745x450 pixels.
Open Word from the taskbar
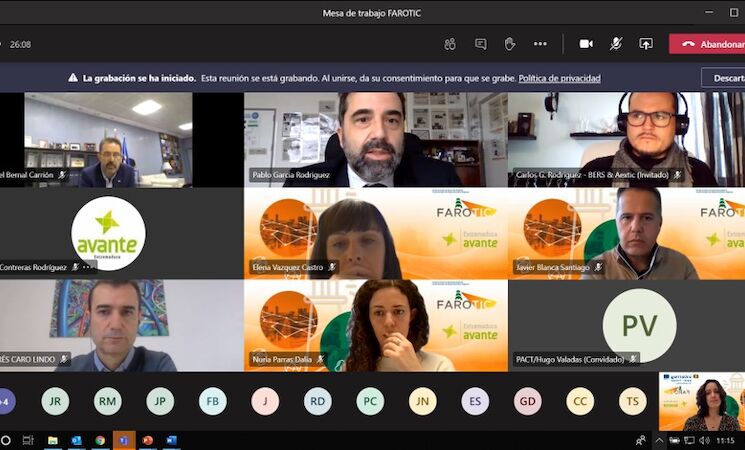tap(171, 440)
